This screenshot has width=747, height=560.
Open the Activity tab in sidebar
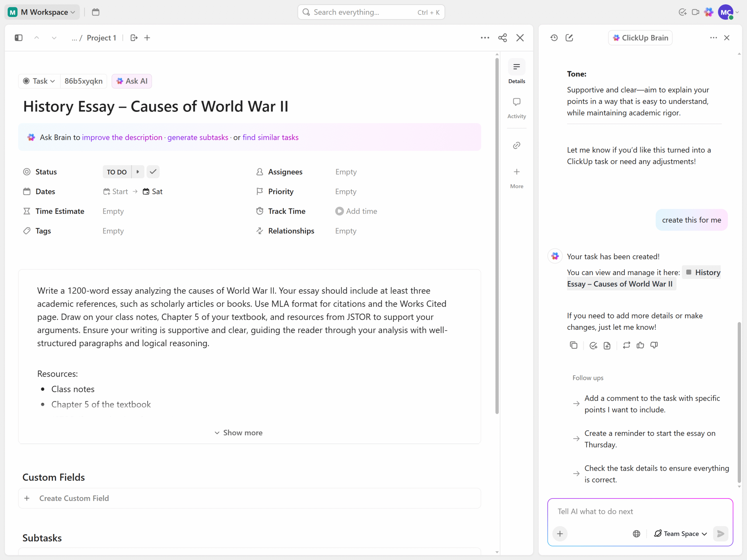(x=517, y=108)
